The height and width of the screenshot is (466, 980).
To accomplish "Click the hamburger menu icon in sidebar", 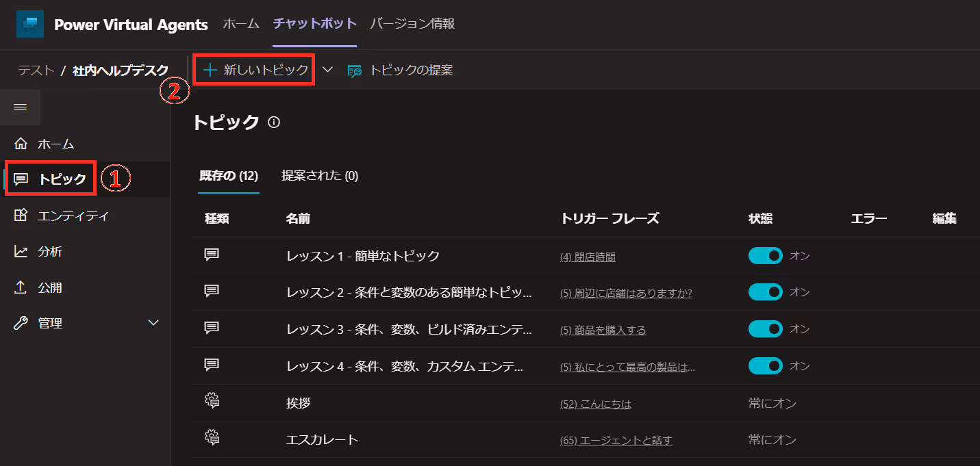I will [x=20, y=107].
